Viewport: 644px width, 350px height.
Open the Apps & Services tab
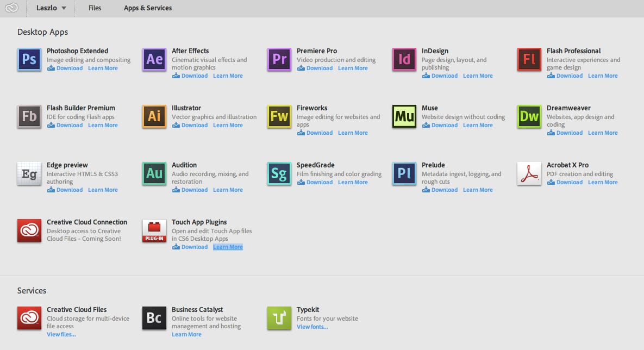point(148,8)
